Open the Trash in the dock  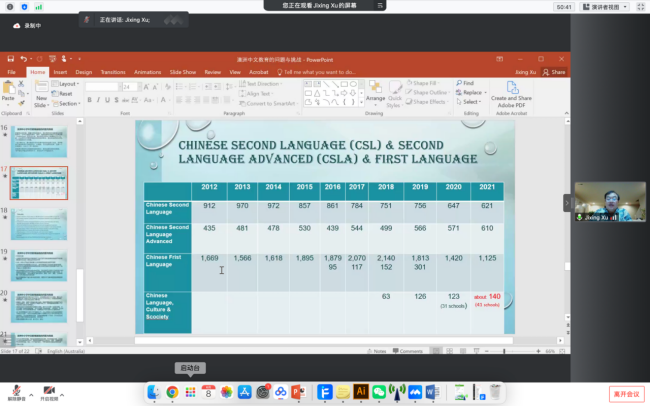point(496,392)
